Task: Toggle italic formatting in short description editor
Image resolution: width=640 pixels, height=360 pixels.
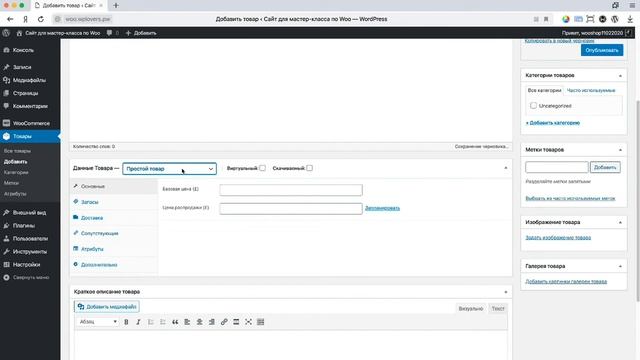Action: (138, 322)
